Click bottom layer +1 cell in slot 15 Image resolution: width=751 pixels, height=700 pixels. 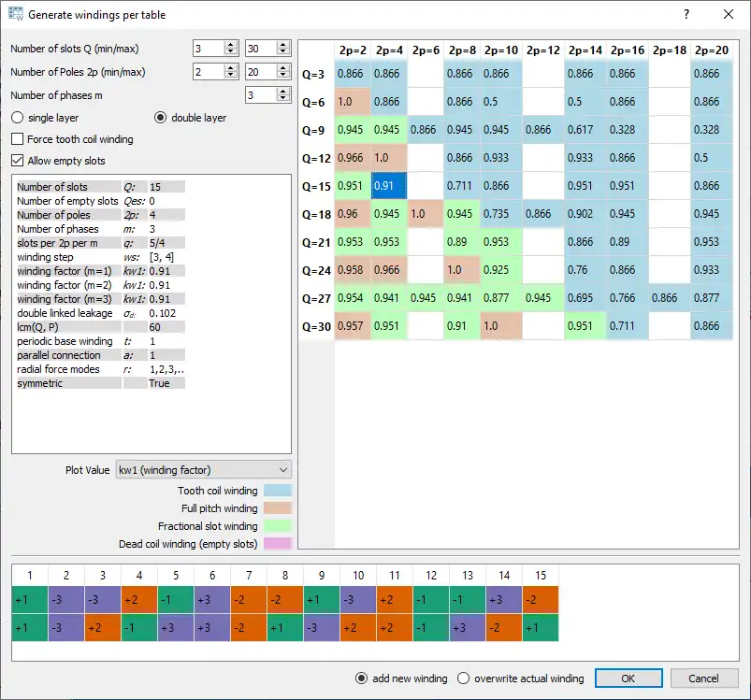coord(541,627)
